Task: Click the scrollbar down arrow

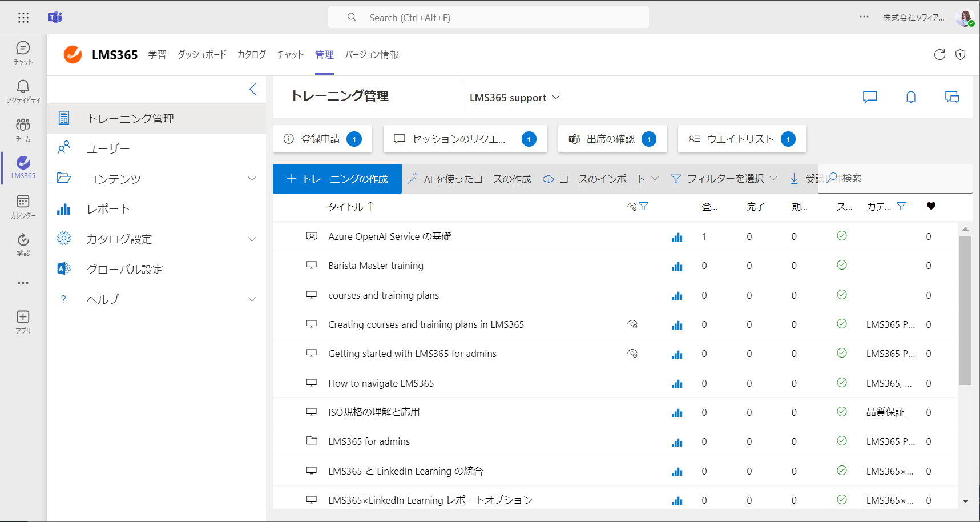Action: 965,501
